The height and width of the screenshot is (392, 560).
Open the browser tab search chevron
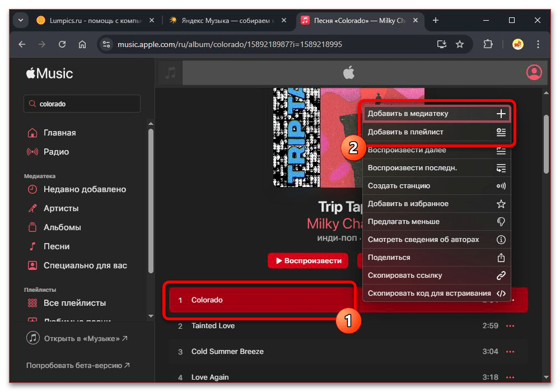20,20
